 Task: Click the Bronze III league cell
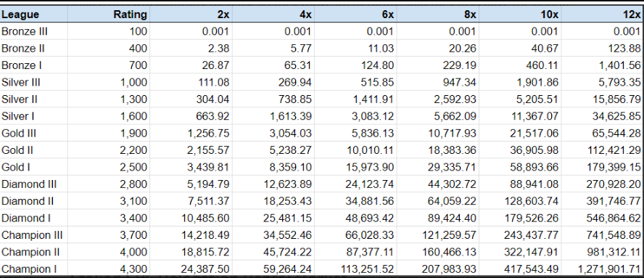33,31
